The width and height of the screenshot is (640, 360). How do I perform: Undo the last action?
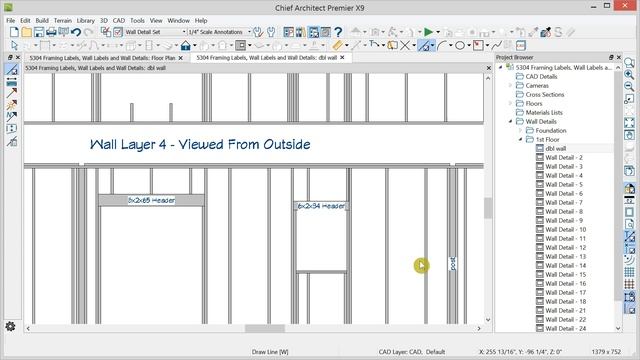(76, 32)
